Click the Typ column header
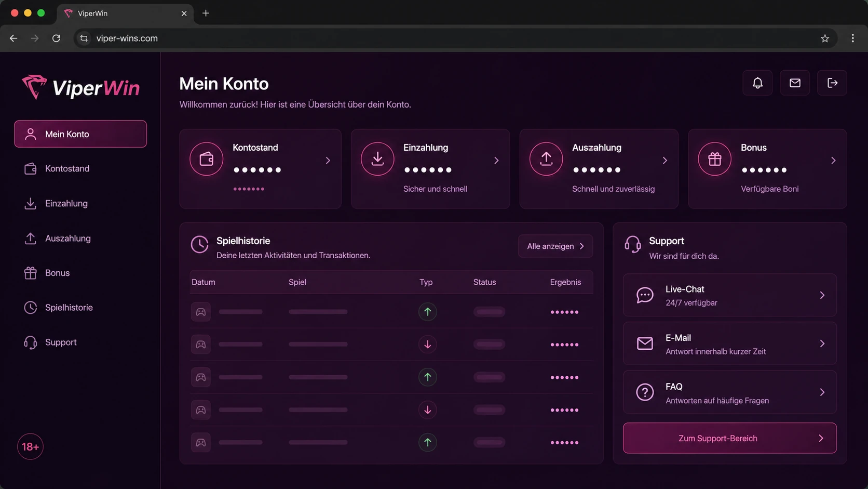This screenshot has width=868, height=489. coord(426,282)
